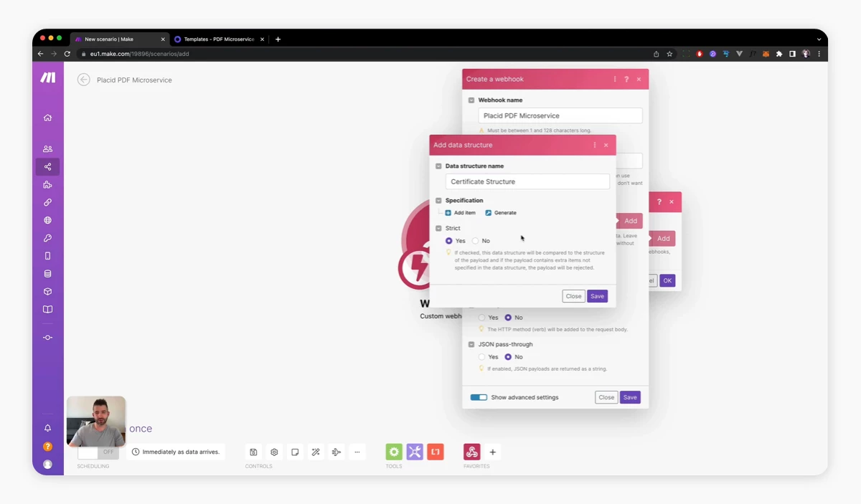The image size is (861, 504).
Task: Open Scenarios via the share-nodes sidebar icon
Action: [47, 167]
